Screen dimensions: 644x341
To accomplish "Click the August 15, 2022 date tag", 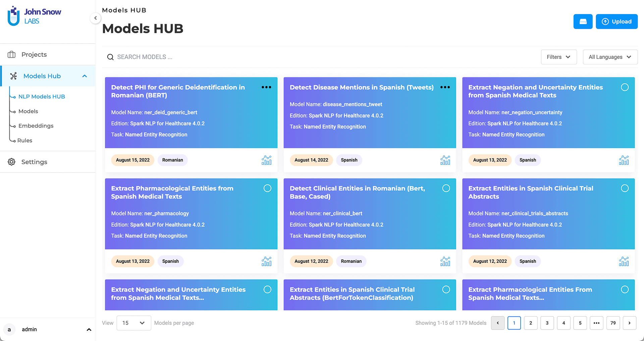I will [133, 160].
